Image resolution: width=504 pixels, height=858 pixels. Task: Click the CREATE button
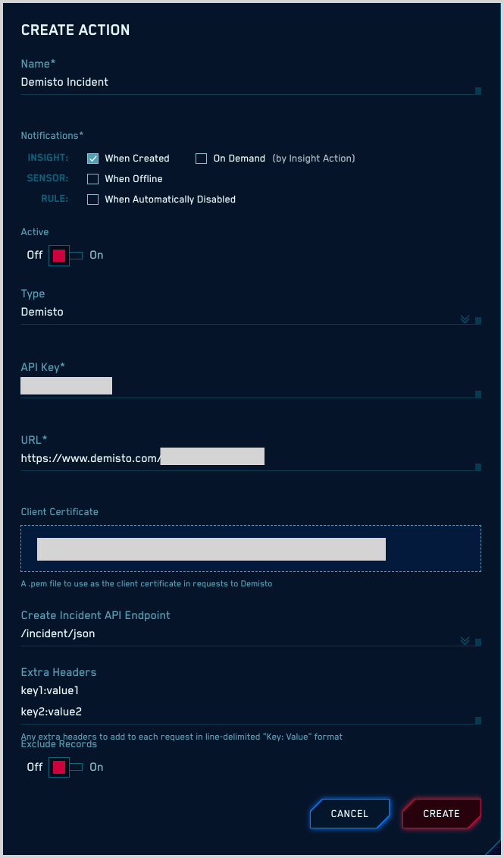[x=441, y=814]
